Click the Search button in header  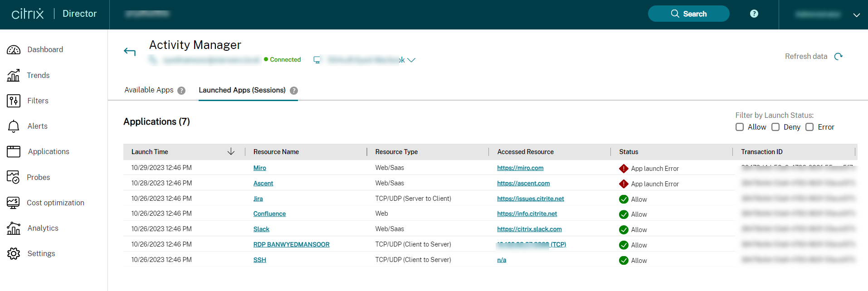click(x=688, y=14)
